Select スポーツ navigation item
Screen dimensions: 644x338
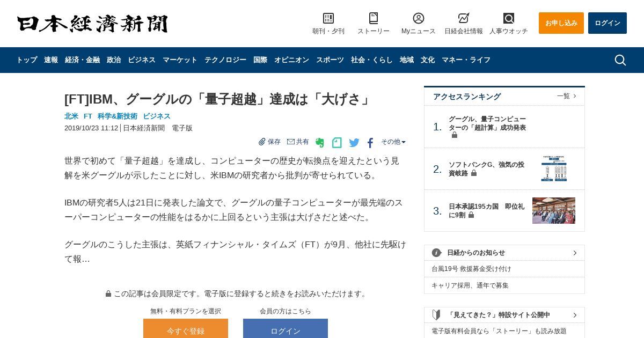pos(330,60)
